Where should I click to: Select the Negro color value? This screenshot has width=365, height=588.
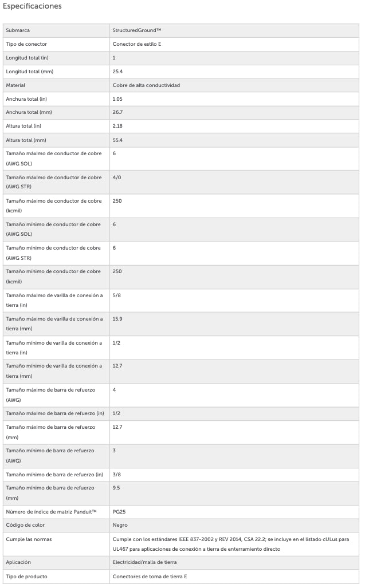(120, 525)
